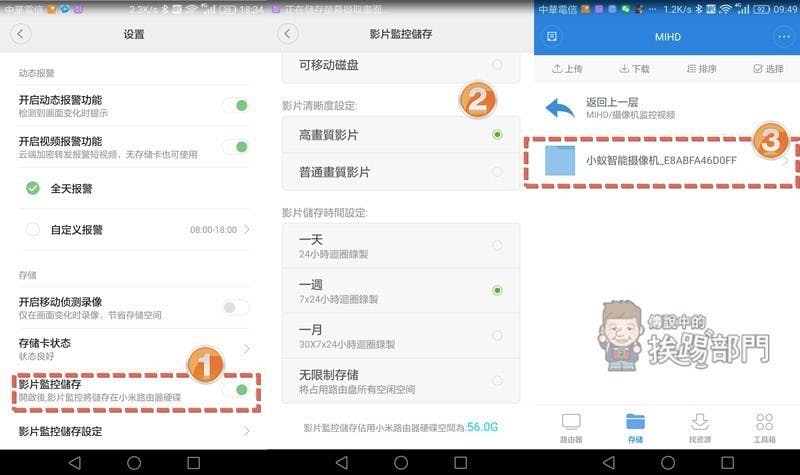Tap the 选择 select option
The image size is (800, 475).
pyautogui.click(x=768, y=68)
